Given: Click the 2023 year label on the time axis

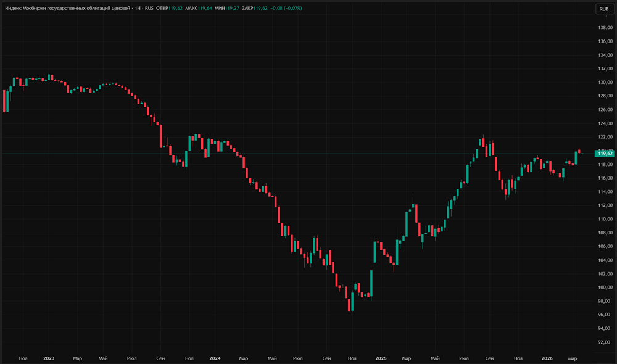Looking at the screenshot, I should pos(49,358).
